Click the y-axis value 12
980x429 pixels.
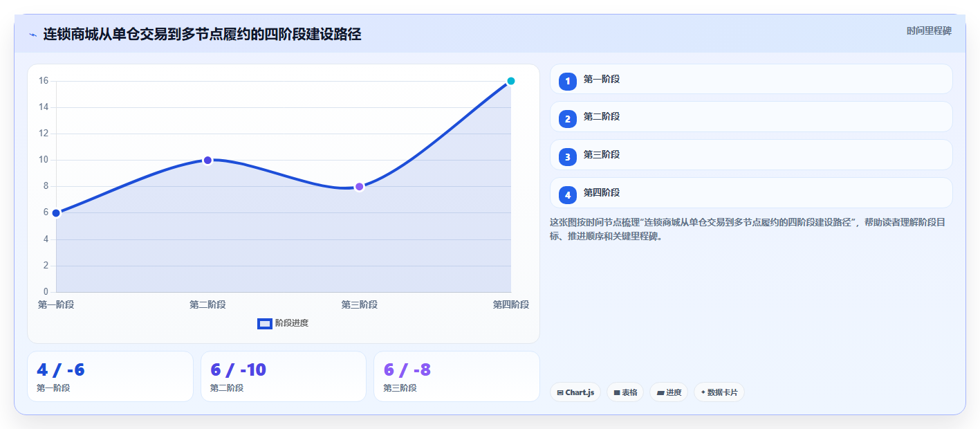point(44,134)
